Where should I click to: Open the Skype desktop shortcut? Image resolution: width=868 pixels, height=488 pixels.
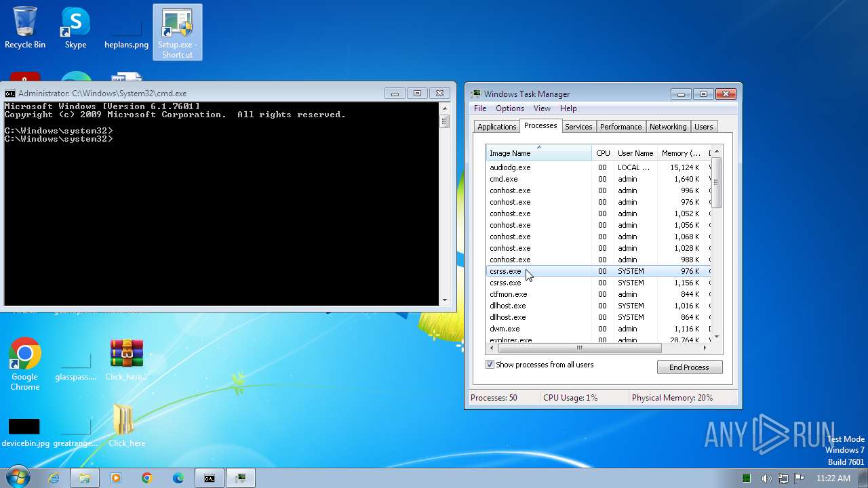click(75, 28)
